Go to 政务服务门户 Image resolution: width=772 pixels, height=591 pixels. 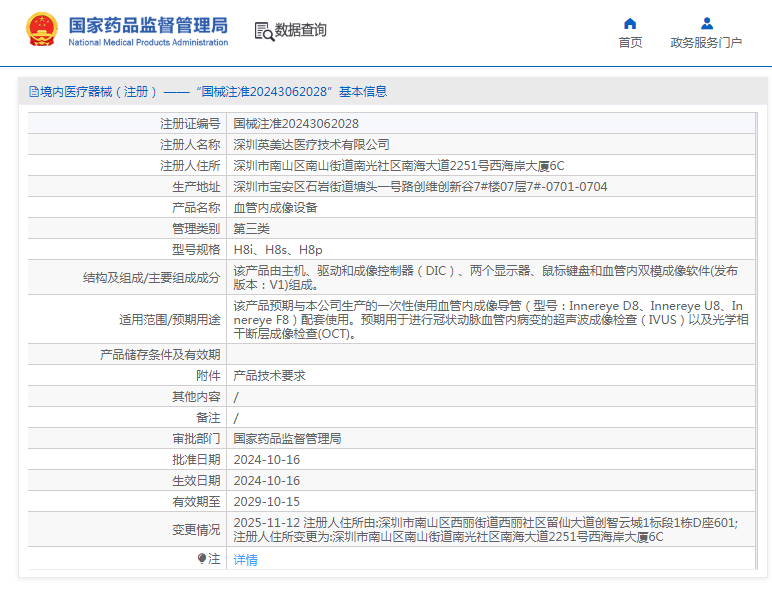pyautogui.click(x=706, y=43)
